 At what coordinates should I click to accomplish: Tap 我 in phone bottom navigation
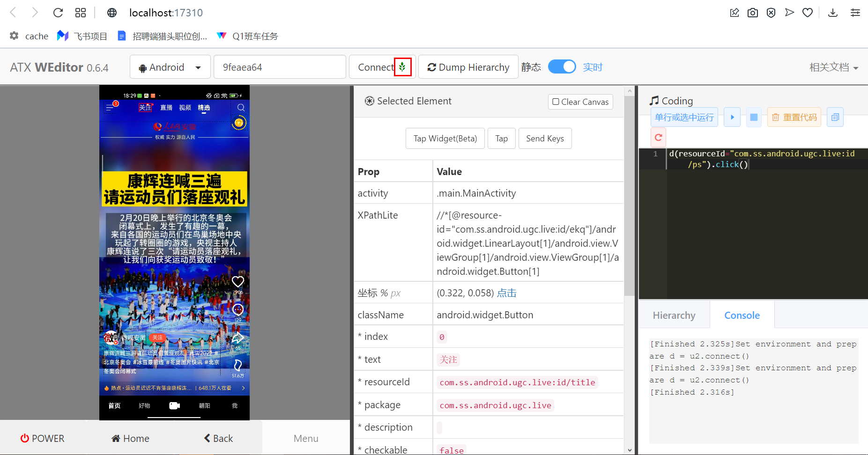(235, 406)
